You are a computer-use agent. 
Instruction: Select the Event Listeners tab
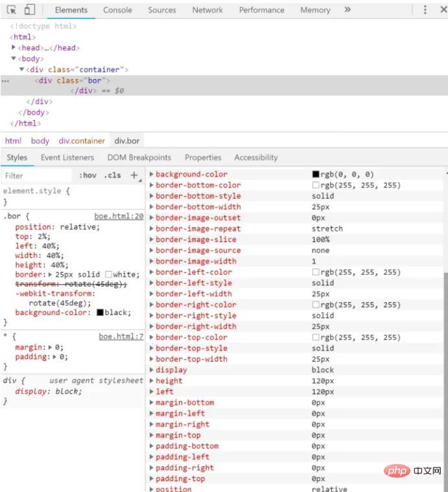tap(67, 158)
